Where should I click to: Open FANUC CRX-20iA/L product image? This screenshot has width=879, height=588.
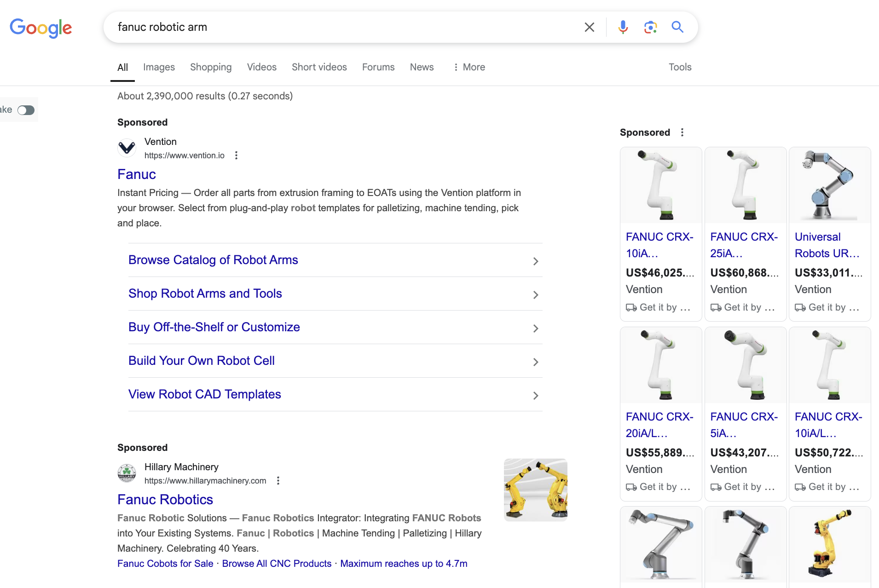pos(661,365)
